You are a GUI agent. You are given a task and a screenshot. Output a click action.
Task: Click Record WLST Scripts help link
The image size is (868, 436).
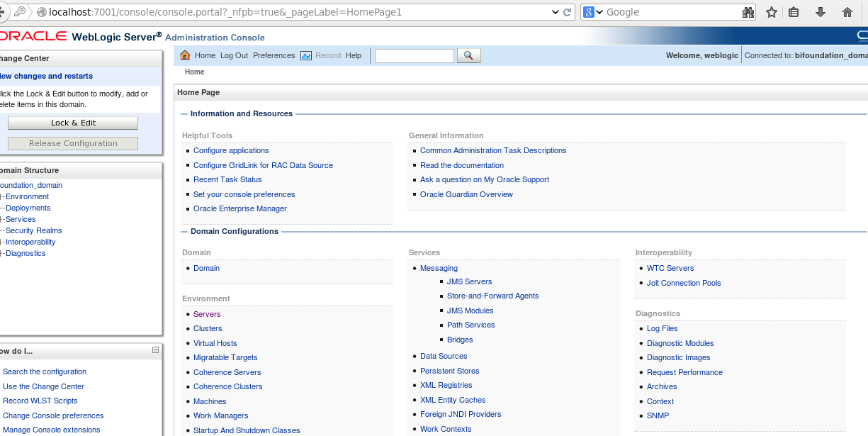[x=40, y=401]
